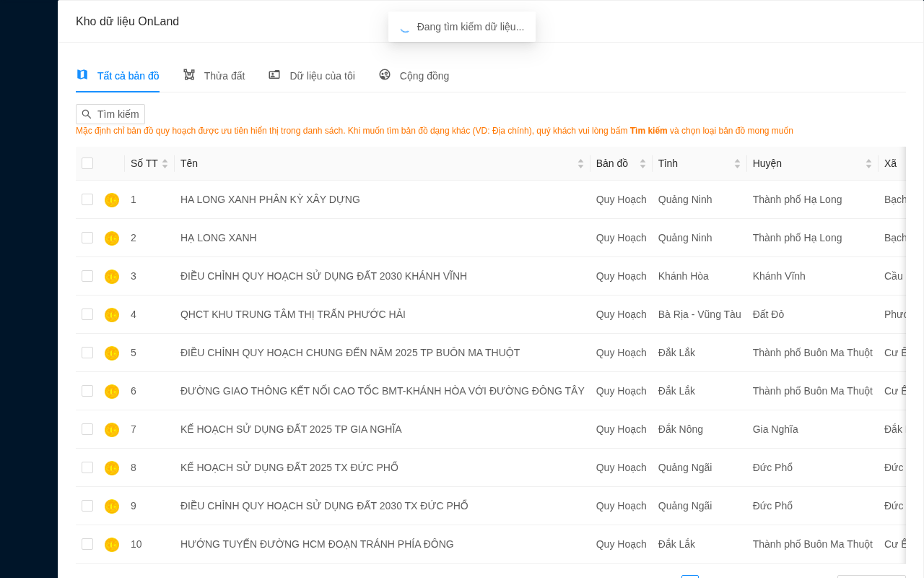Click yellow icon for KHÁNH VĨNH row
924x578 pixels.
[112, 277]
